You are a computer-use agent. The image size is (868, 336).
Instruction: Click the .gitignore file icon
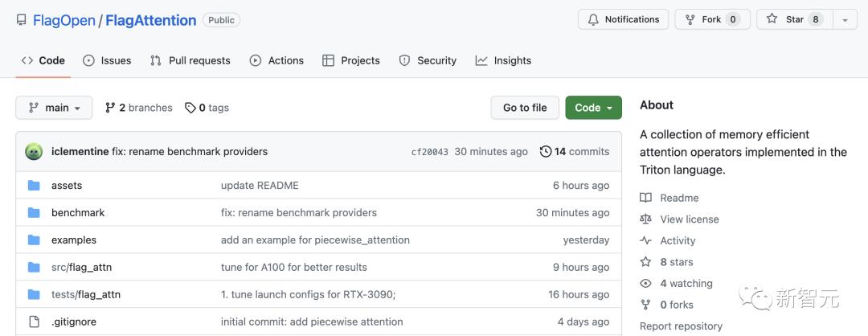(x=34, y=322)
